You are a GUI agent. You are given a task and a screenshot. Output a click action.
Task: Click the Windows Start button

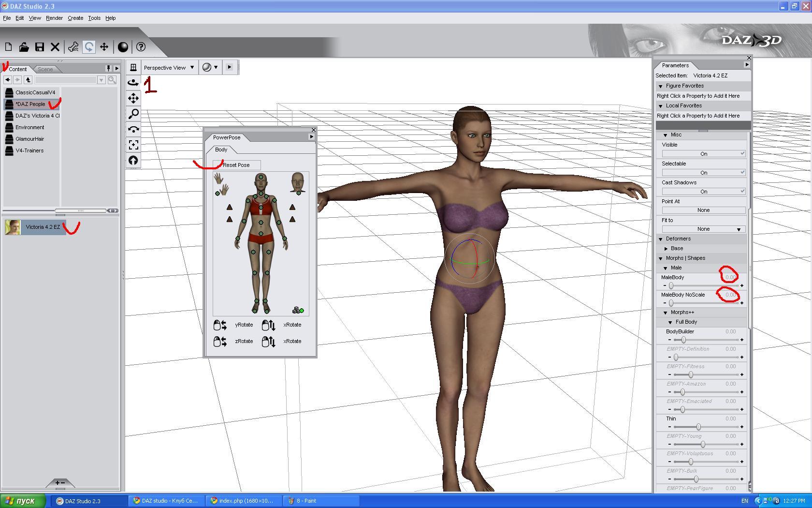23,501
